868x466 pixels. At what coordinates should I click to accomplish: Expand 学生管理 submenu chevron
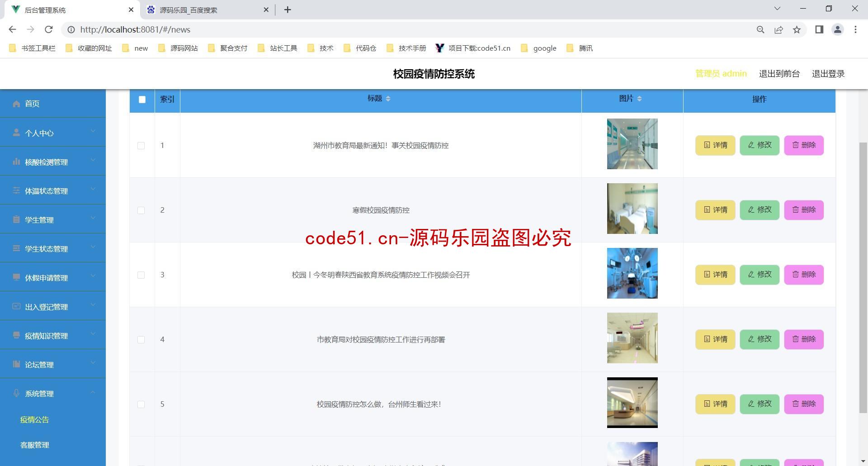[93, 218]
